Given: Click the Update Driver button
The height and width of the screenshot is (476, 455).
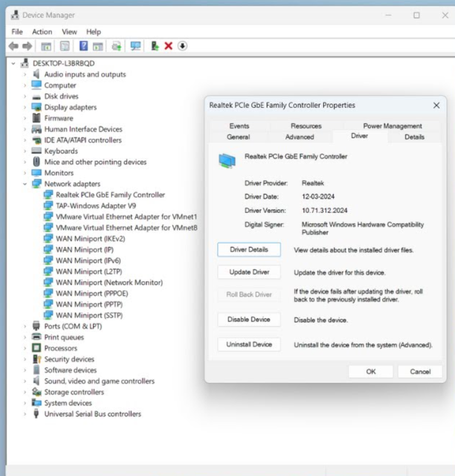Looking at the screenshot, I should pos(249,272).
